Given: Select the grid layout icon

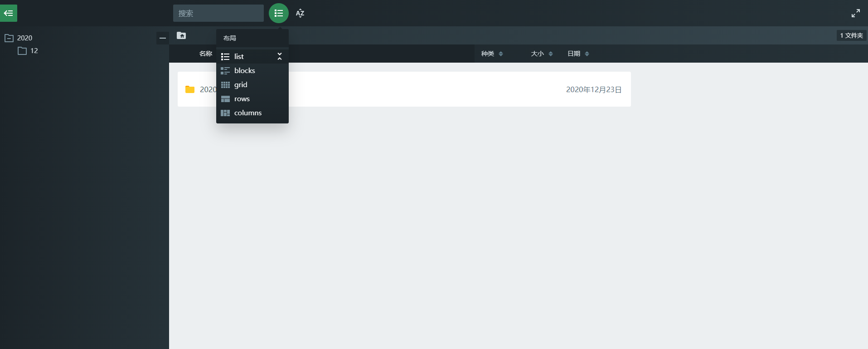Looking at the screenshot, I should pos(225,85).
